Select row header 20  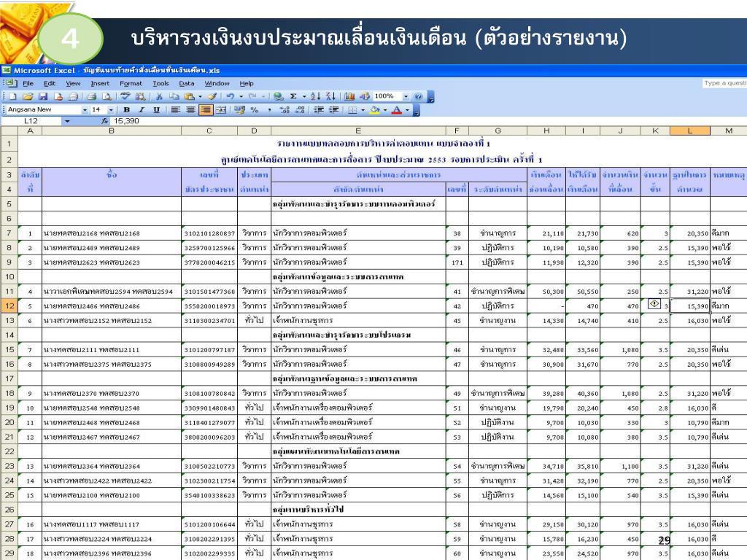[9, 422]
